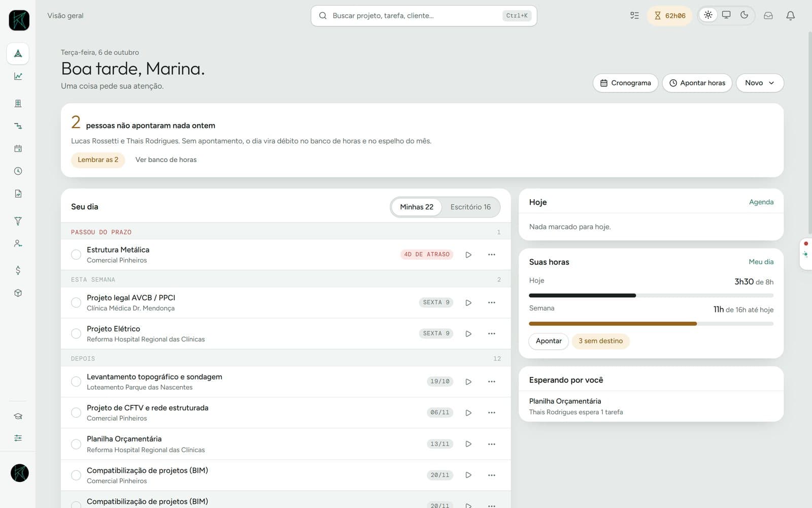The image size is (812, 508).
Task: Open the sliders settings icon in sidebar
Action: (18, 438)
